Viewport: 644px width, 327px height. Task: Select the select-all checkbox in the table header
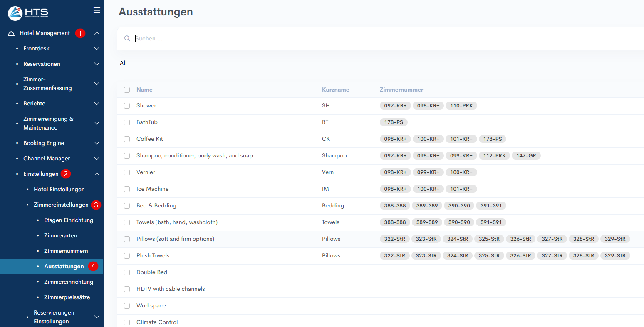click(x=127, y=90)
